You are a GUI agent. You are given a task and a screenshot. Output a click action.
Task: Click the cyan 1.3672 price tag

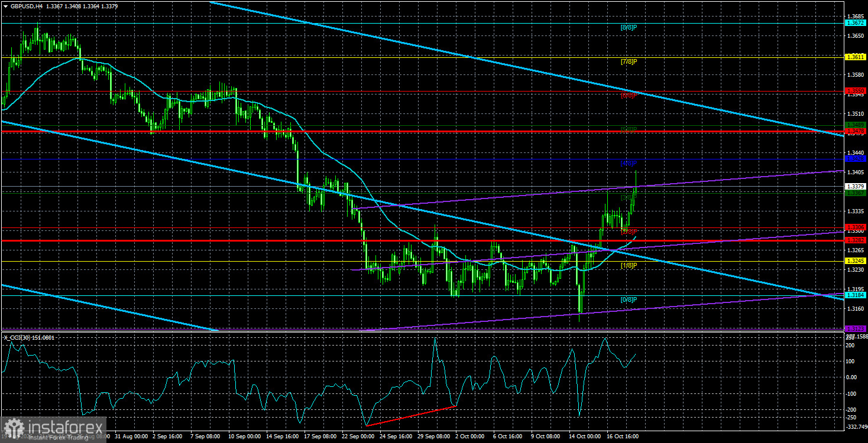tap(856, 23)
